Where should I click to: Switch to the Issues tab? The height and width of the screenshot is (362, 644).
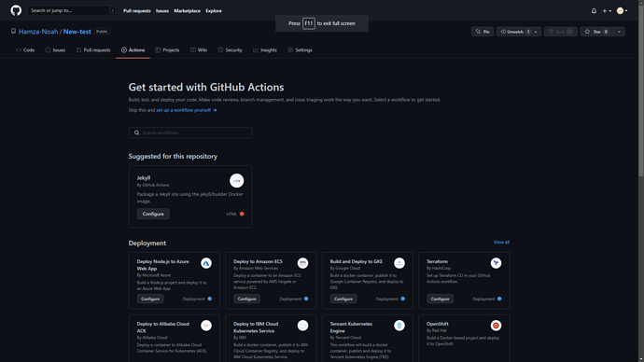coord(55,50)
